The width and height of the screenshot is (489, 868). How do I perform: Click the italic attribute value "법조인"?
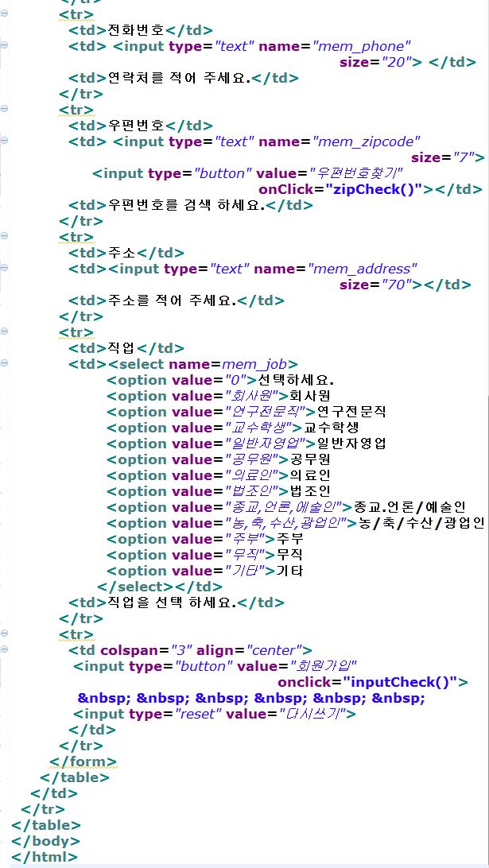click(253, 491)
